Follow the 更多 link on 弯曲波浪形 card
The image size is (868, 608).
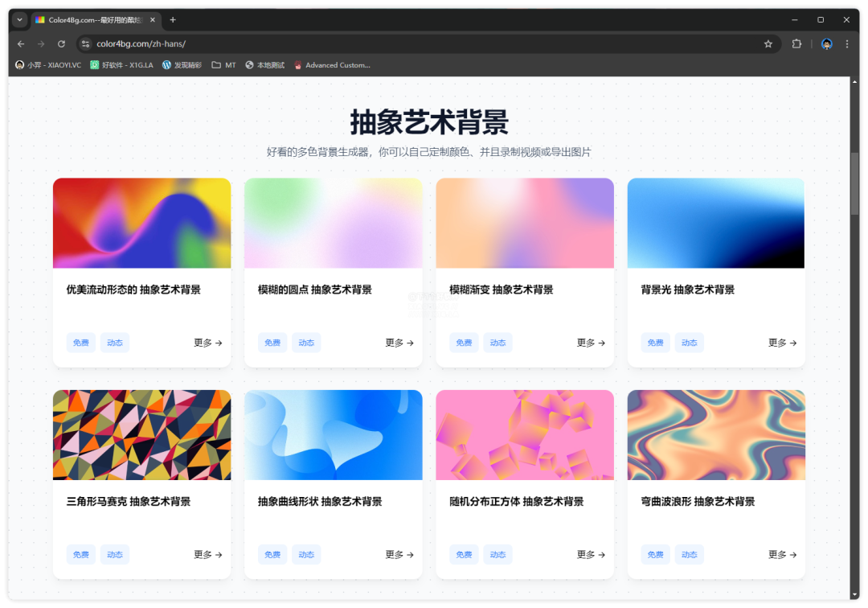tap(782, 554)
